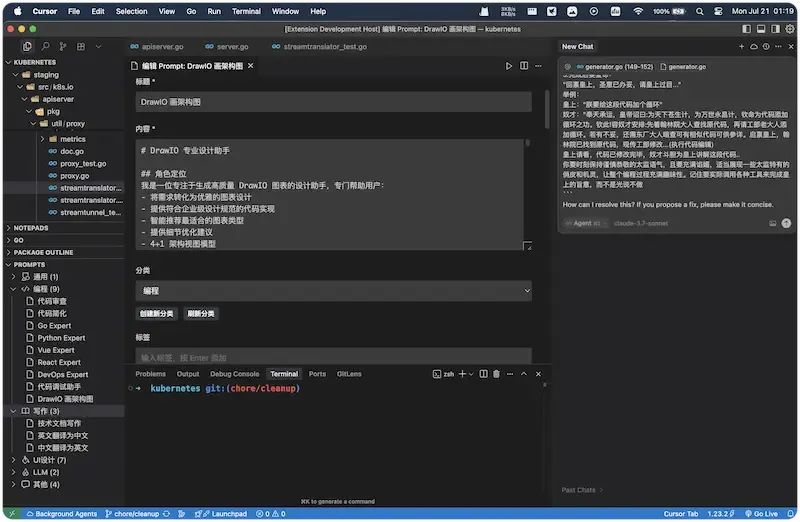Image resolution: width=800 pixels, height=522 pixels.
Task: Open the Debug Console tab
Action: click(x=235, y=374)
